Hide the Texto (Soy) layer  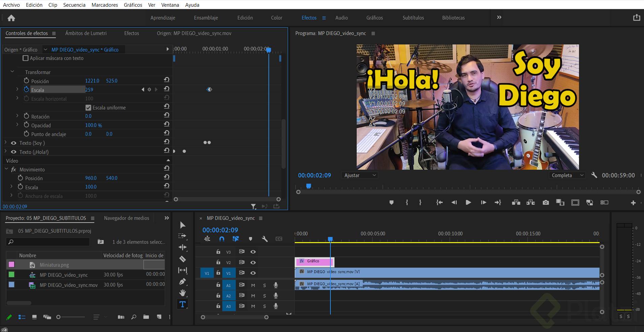point(14,143)
